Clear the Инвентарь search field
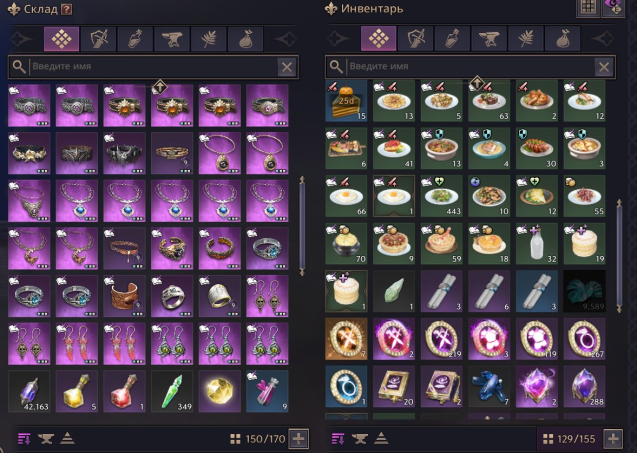Viewport: 637px width, 453px height. (x=604, y=67)
